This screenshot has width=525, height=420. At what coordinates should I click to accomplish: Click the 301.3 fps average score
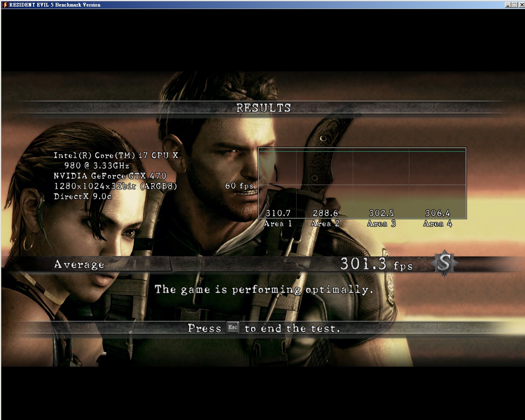[376, 264]
